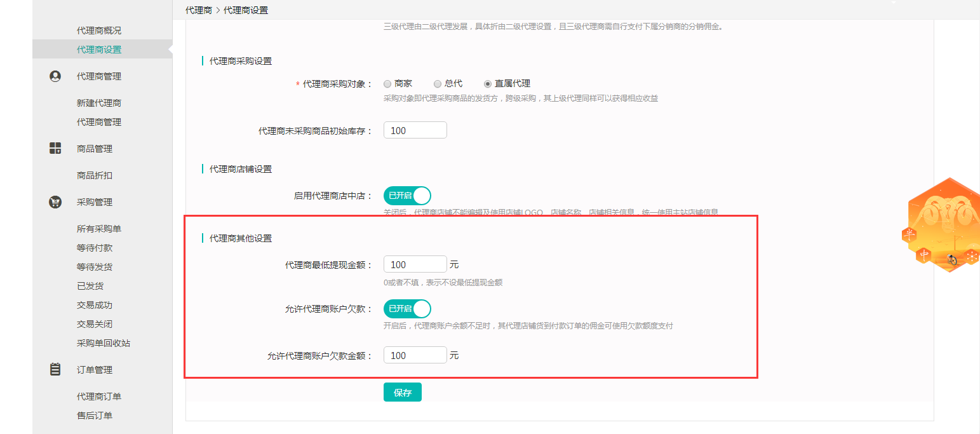
Task: Click the 商品管理 grid icon
Action: click(x=55, y=149)
